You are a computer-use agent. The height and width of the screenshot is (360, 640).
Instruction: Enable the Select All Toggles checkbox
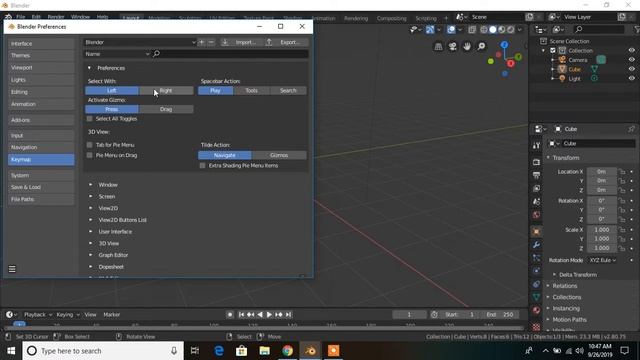click(89, 119)
